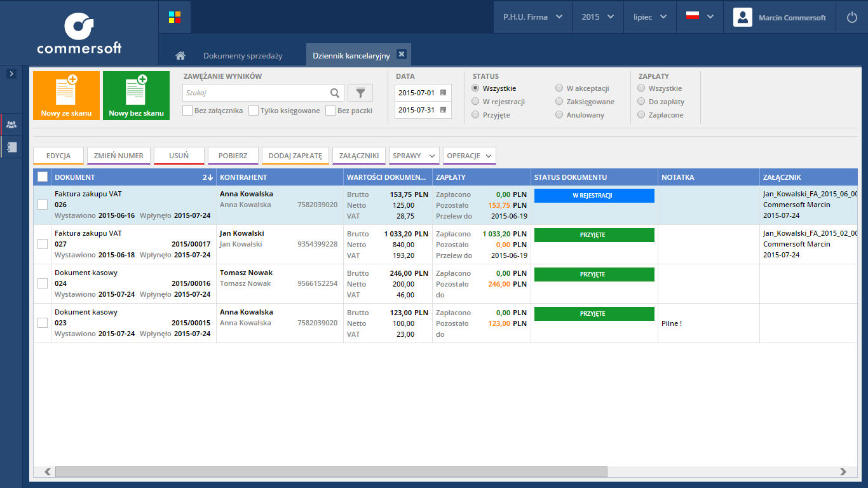Screen dimensions: 868x488
Task: Close the Dziennik kancelaryjny tab
Action: coord(401,54)
